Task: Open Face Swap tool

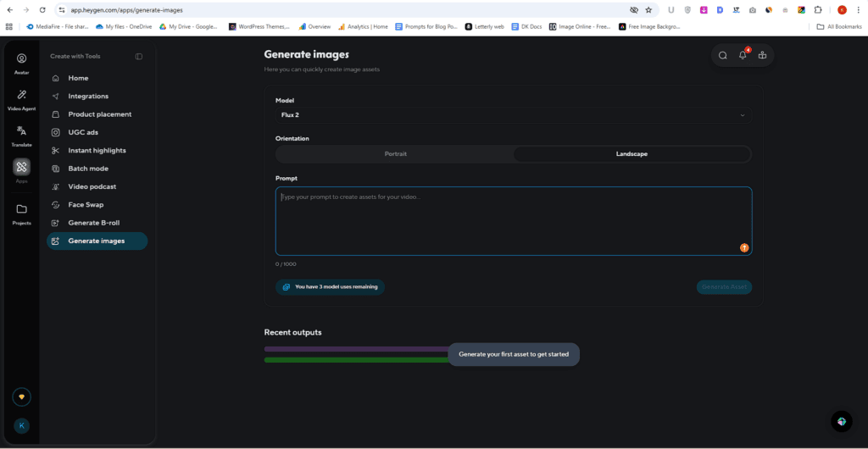Action: (x=97, y=205)
